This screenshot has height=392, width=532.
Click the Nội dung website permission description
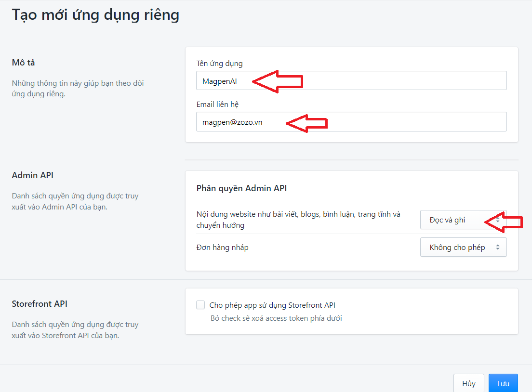coord(298,220)
